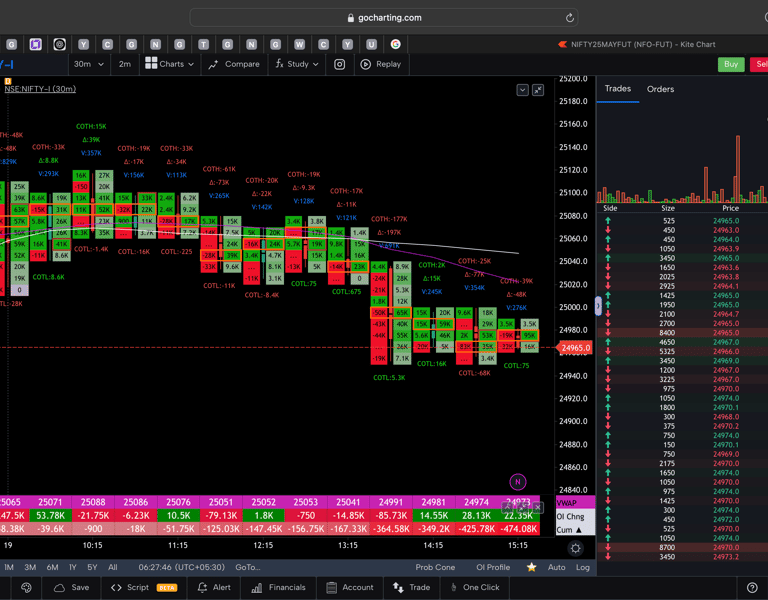Toggle Auto price scale
Image resolution: width=768 pixels, height=600 pixels.
[556, 567]
